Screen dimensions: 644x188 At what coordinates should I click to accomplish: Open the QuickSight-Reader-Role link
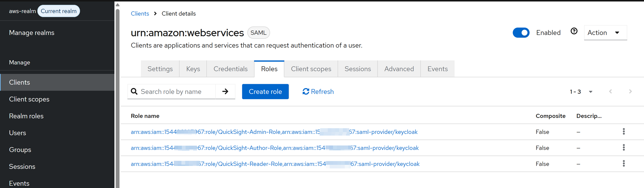click(275, 164)
